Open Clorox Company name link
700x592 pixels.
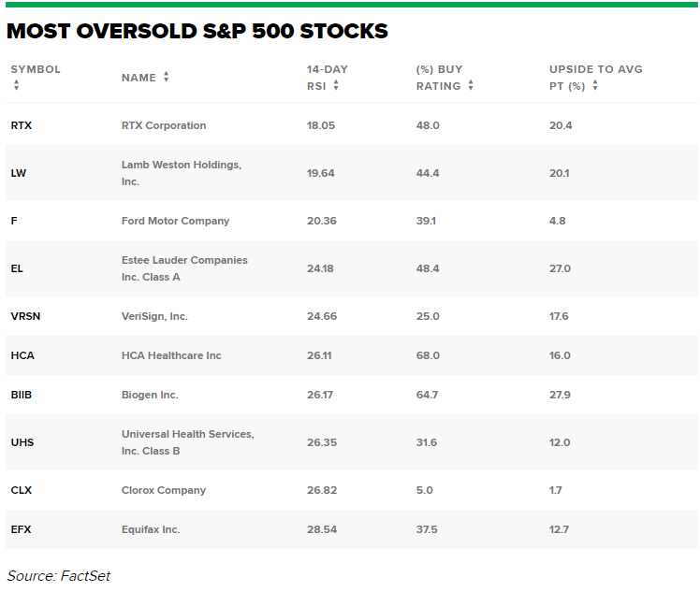point(164,490)
